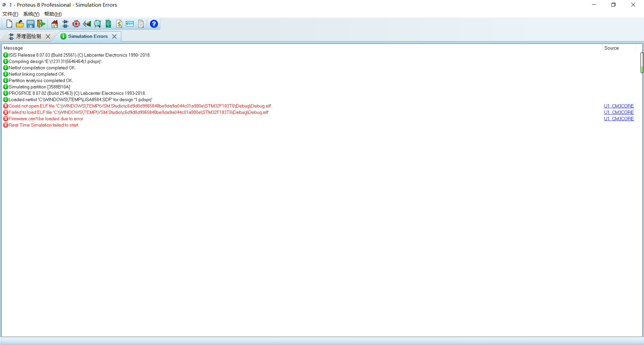Select 'ISIS Release 8.07.03' message row
This screenshot has height=345, width=644.
point(79,55)
